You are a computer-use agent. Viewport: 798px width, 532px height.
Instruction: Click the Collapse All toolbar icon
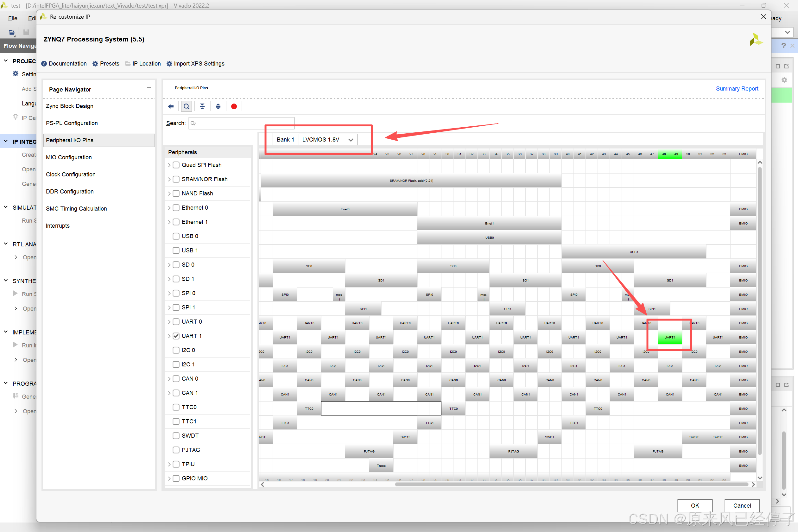202,106
